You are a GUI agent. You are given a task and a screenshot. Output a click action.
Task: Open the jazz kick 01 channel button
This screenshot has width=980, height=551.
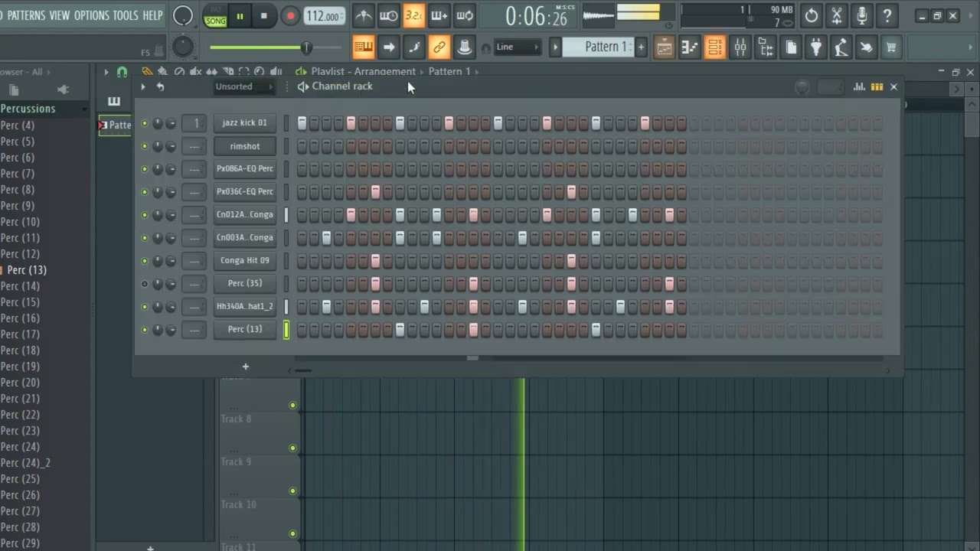pyautogui.click(x=245, y=122)
